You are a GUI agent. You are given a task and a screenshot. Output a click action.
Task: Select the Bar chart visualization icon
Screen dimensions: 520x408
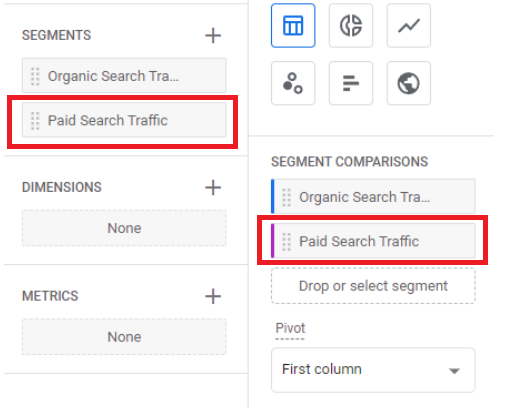tap(351, 83)
